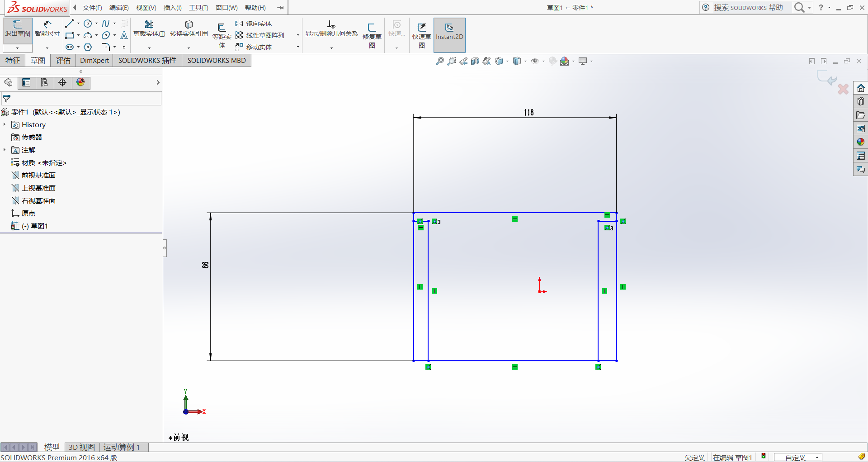Open the 自定义 units dropdown in the status bar

[x=798, y=457]
